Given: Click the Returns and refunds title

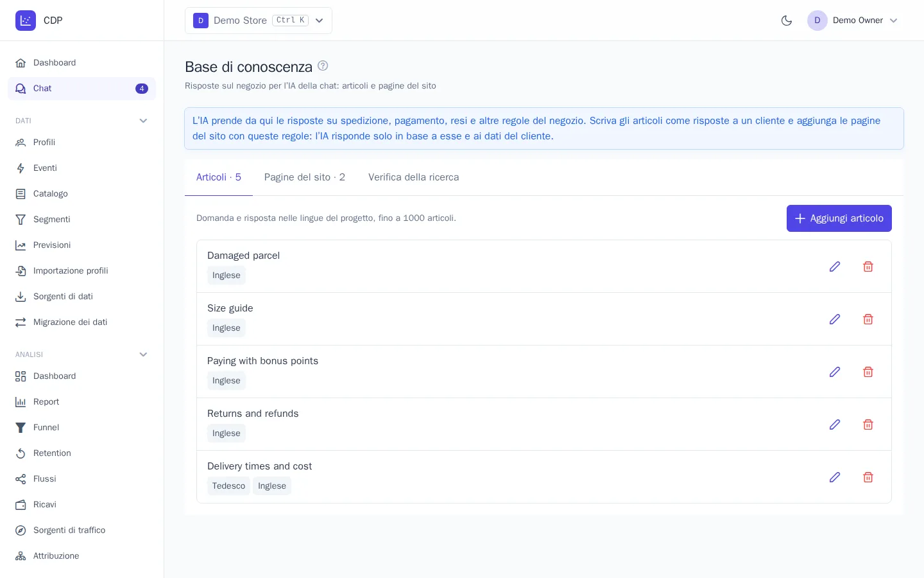Looking at the screenshot, I should [253, 414].
